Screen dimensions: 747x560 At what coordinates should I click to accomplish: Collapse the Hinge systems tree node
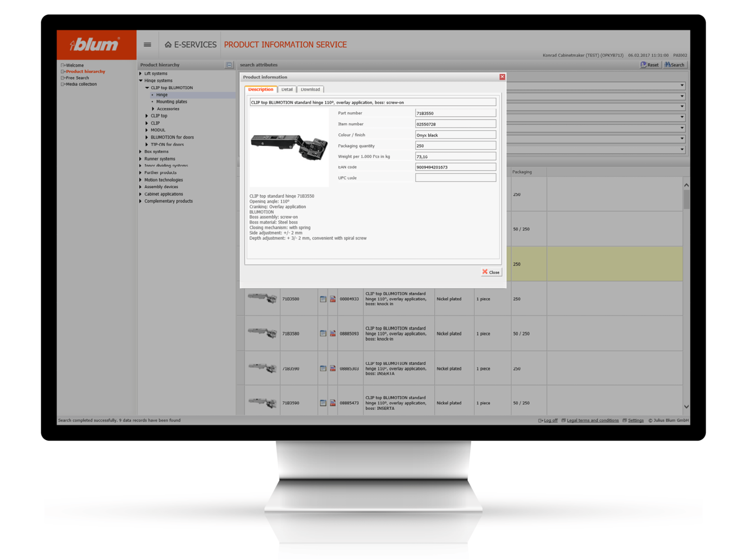(x=140, y=80)
